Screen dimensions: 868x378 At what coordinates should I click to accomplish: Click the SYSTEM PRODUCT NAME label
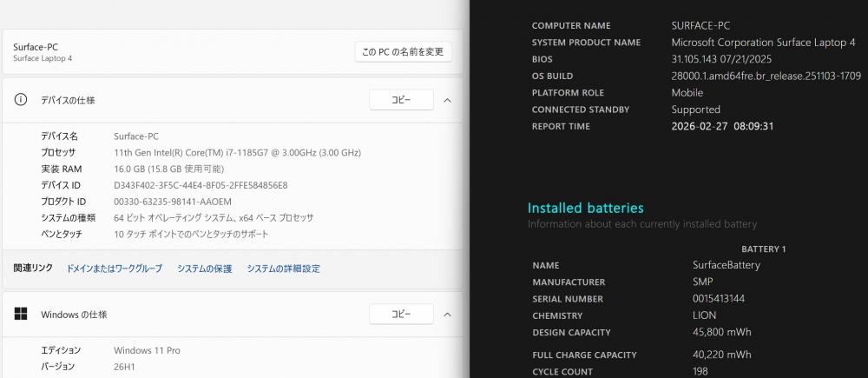pyautogui.click(x=586, y=42)
